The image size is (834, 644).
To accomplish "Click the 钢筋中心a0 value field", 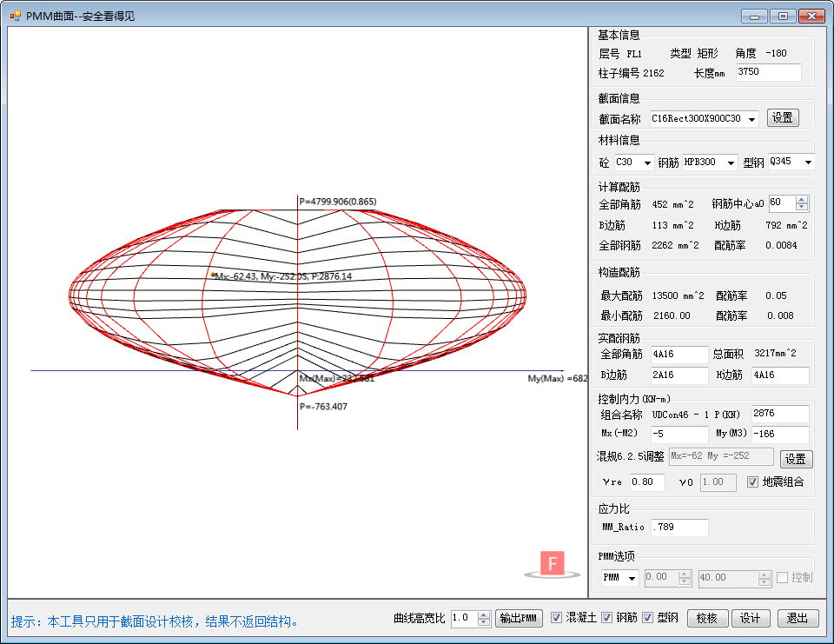I will [x=783, y=202].
